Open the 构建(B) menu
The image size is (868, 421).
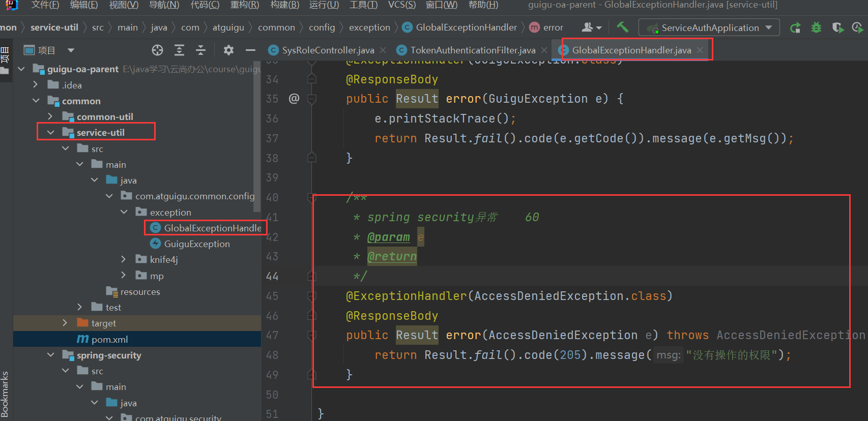tap(285, 5)
